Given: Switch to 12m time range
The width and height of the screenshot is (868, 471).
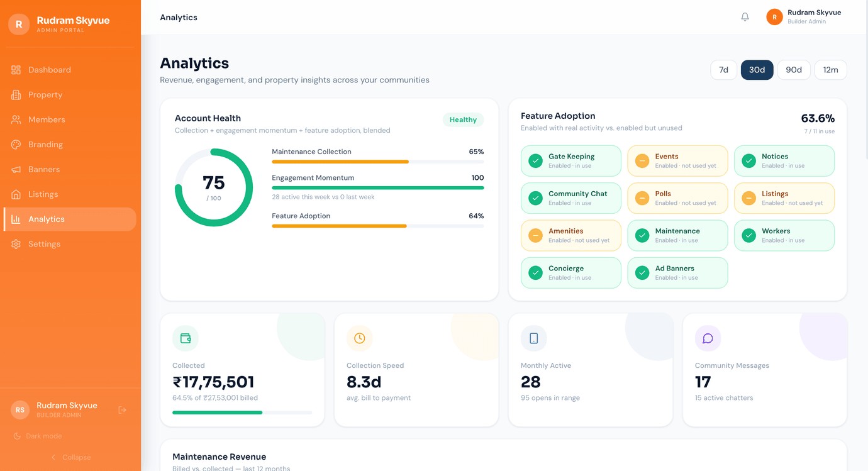Looking at the screenshot, I should pyautogui.click(x=830, y=70).
